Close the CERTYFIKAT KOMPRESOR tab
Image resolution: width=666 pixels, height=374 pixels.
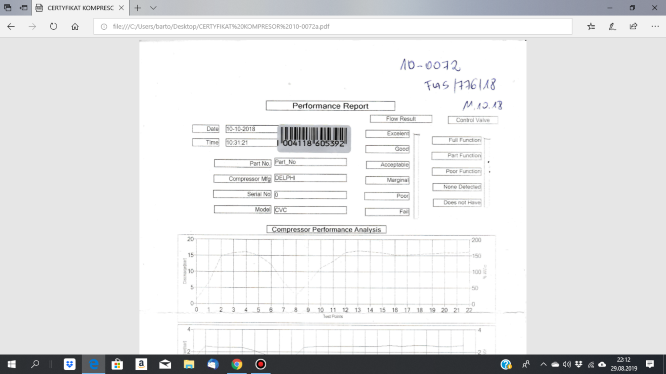(x=121, y=8)
